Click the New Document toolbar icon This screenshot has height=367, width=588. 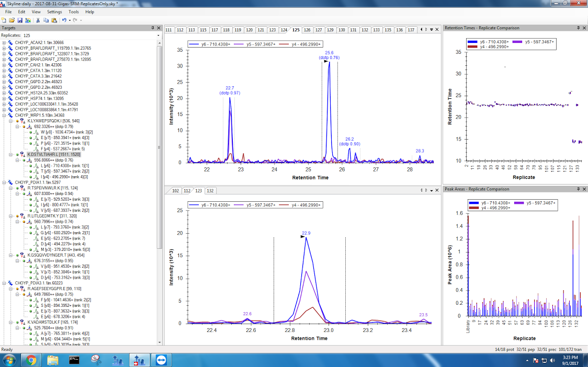[x=4, y=20]
